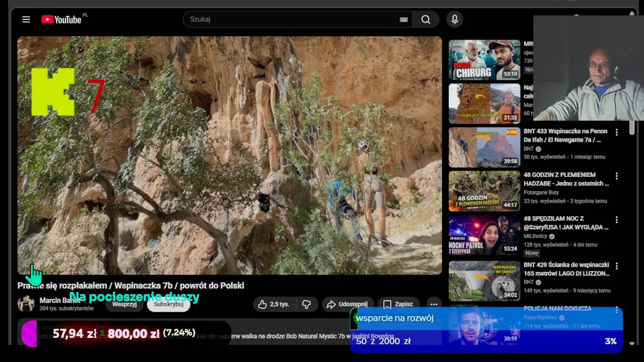The height and width of the screenshot is (362, 644).
Task: Open Marcin Banot channel name link
Action: [x=59, y=301]
